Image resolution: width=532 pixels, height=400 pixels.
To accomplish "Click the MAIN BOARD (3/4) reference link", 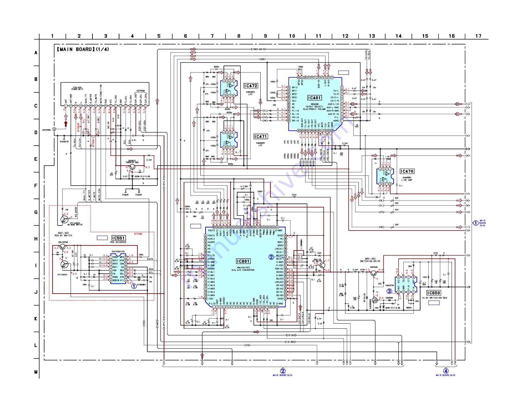I will tap(282, 375).
